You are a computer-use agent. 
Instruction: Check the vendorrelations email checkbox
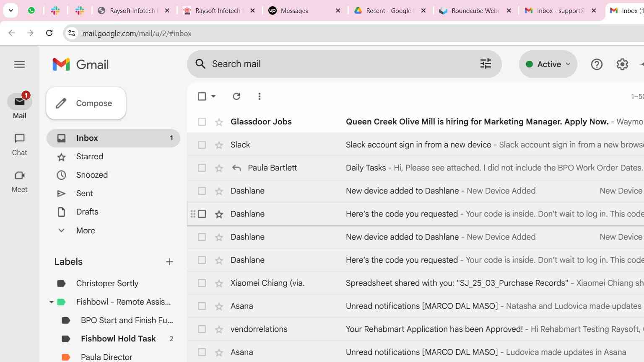click(x=202, y=329)
